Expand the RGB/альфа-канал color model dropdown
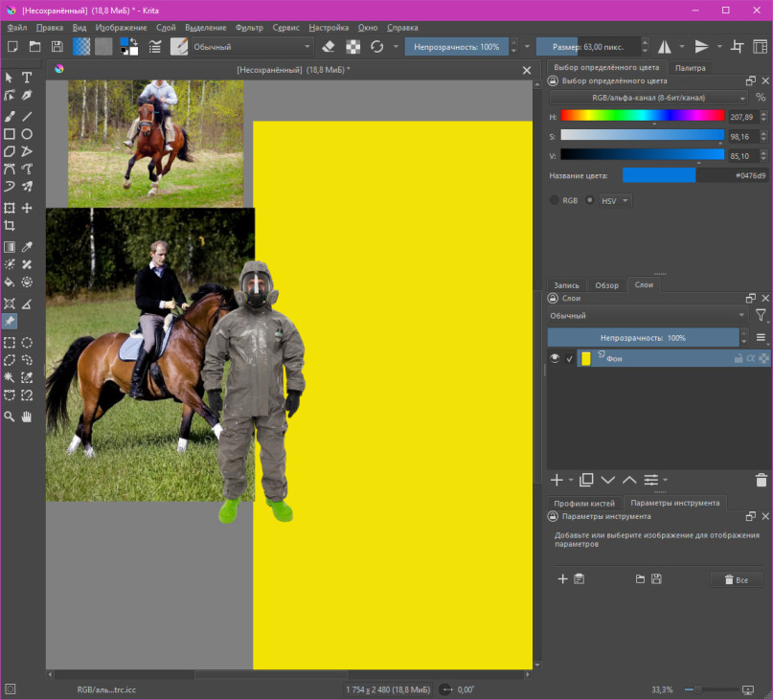 [x=648, y=98]
